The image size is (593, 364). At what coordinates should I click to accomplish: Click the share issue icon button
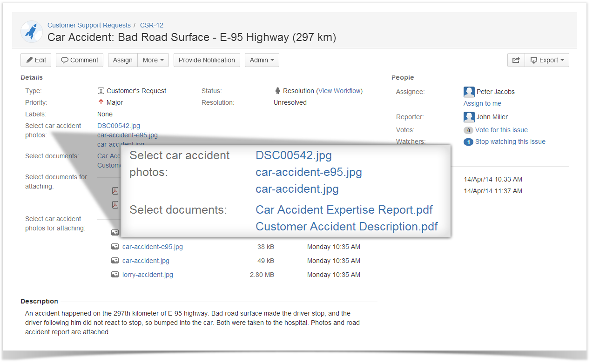coord(516,60)
